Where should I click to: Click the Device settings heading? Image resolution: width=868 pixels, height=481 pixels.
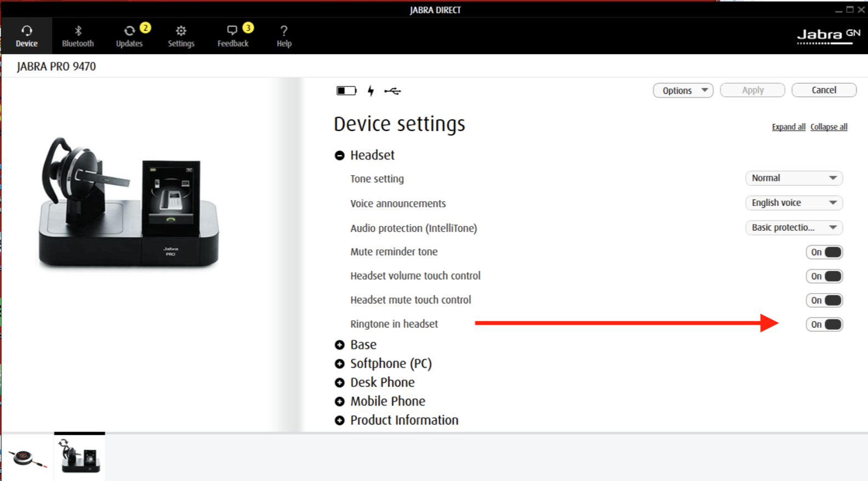coord(399,124)
